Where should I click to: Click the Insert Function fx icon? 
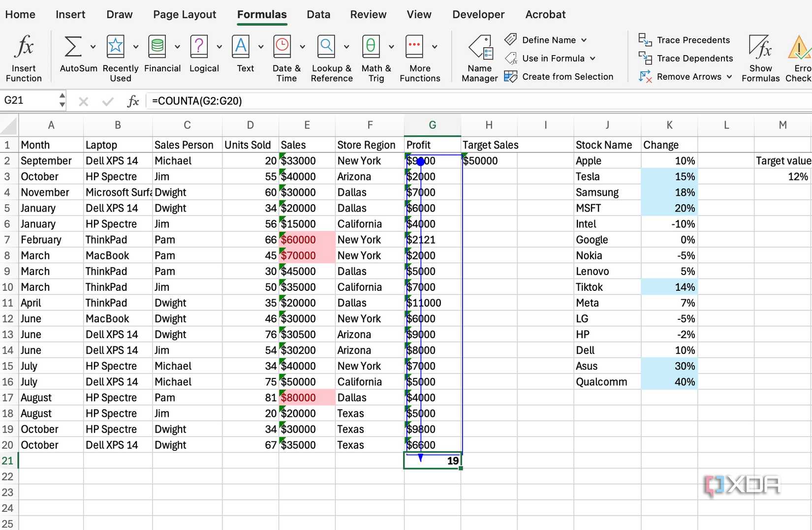click(24, 47)
